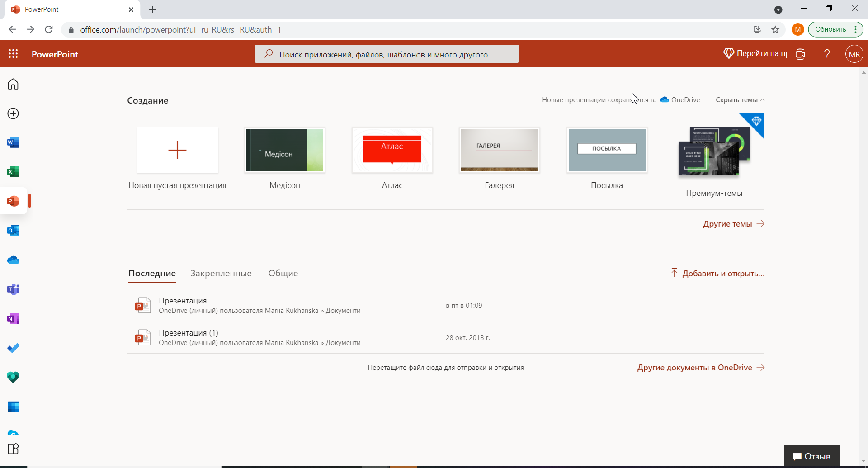Open Excel from the left sidebar
868x468 pixels.
pos(13,172)
